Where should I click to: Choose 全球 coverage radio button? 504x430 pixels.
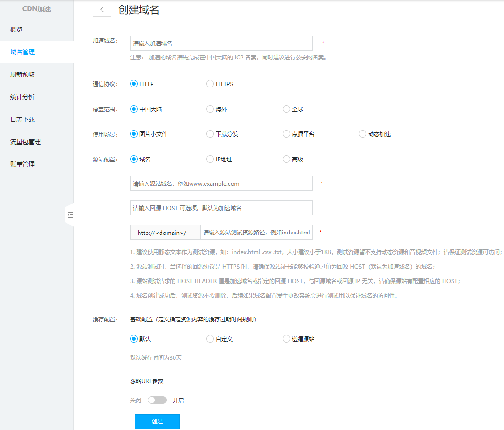pos(286,109)
